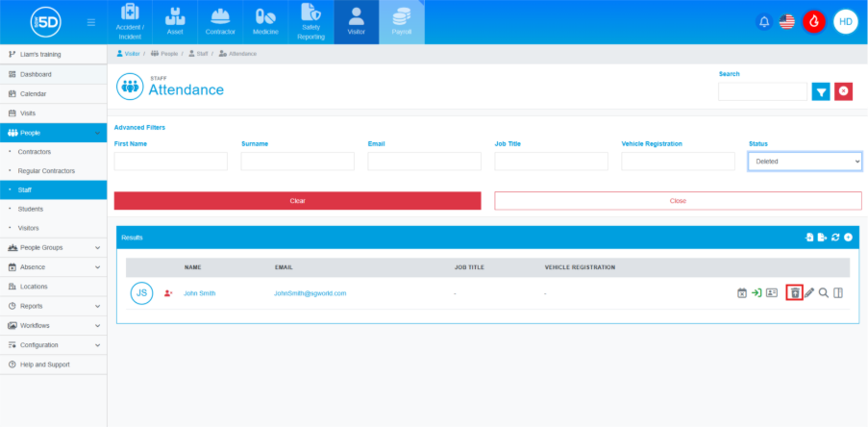The image size is (868, 427).
Task: Refresh the results list
Action: 835,237
